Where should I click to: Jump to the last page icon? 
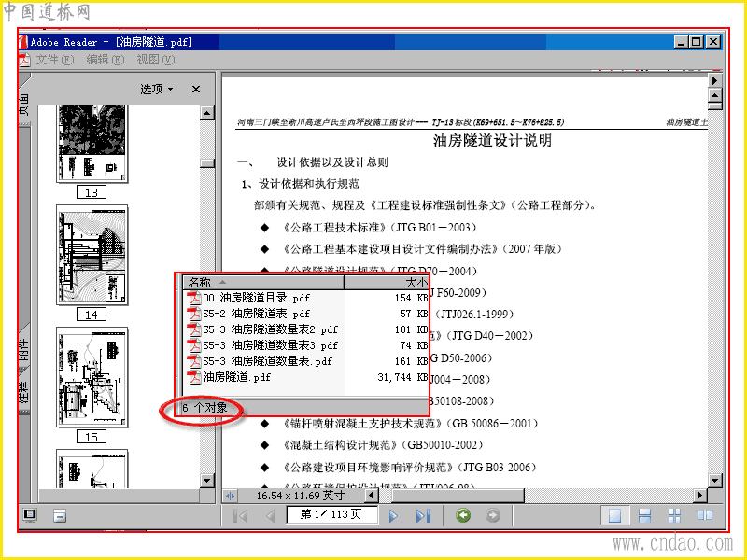coord(424,516)
